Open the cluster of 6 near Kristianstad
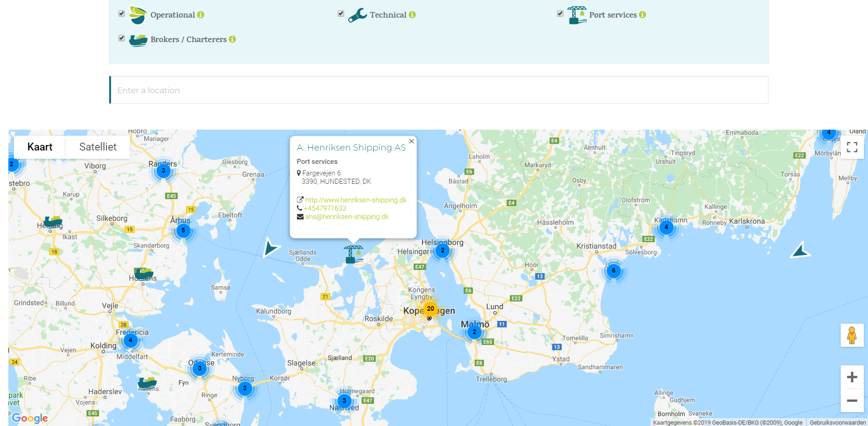The height and width of the screenshot is (426, 868). point(614,270)
